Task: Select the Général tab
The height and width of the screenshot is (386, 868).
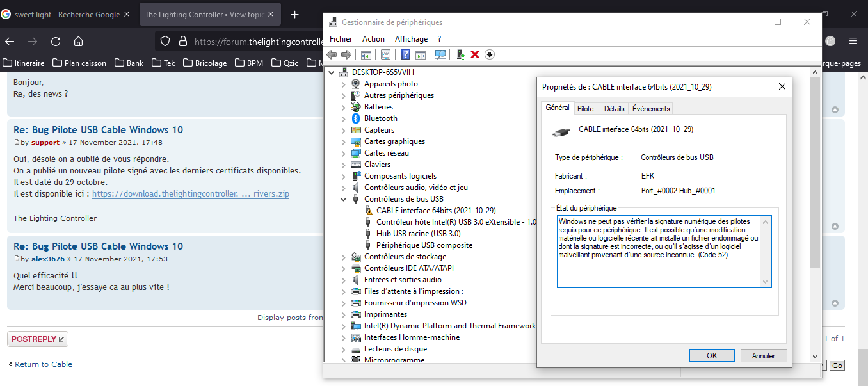Action: [558, 108]
